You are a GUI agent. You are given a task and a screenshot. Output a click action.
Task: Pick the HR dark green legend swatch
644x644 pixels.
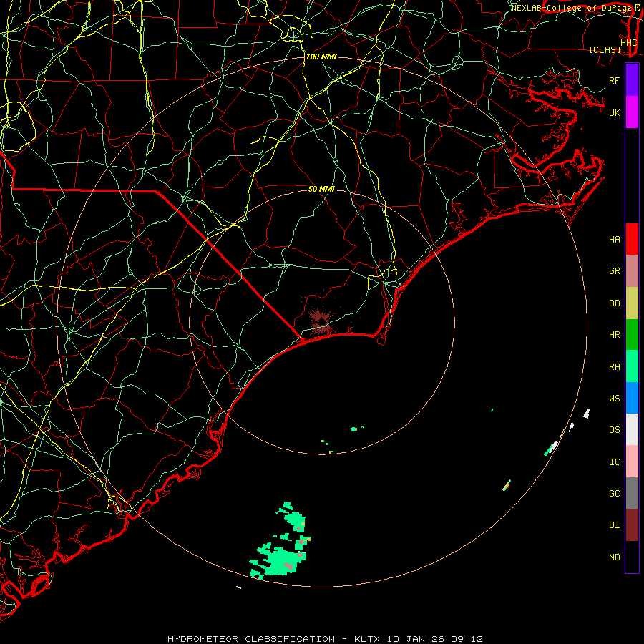click(632, 335)
